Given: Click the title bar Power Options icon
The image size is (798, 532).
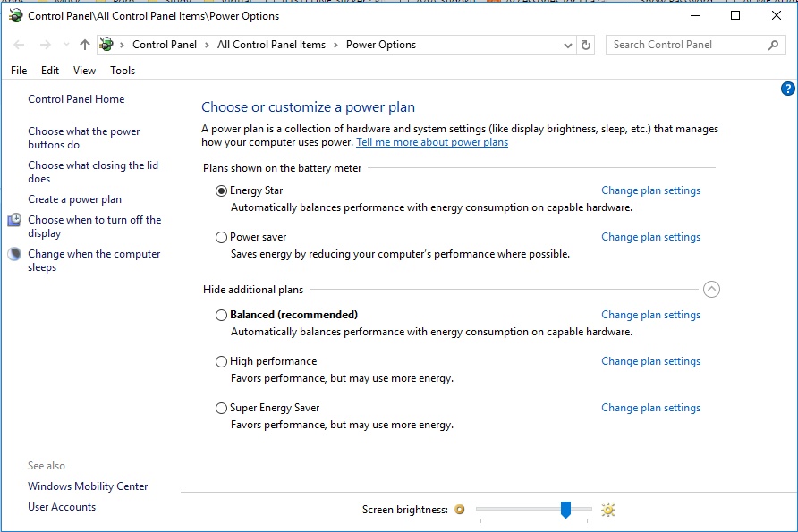Looking at the screenshot, I should click(16, 16).
